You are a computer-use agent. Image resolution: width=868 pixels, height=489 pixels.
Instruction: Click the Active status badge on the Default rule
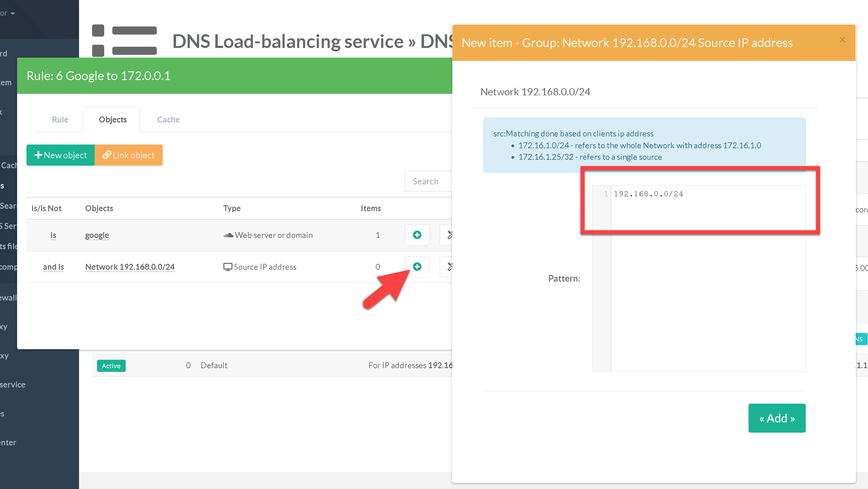[111, 366]
